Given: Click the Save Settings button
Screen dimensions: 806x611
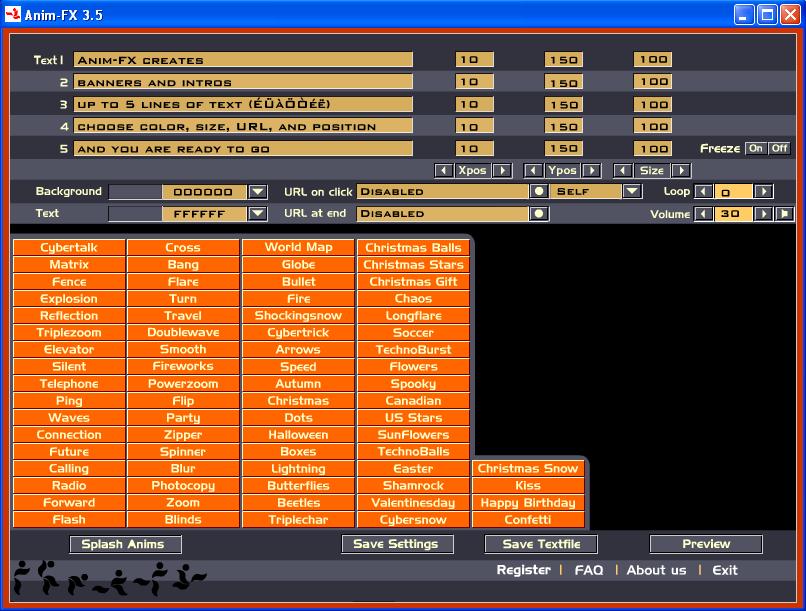Looking at the screenshot, I should point(397,544).
